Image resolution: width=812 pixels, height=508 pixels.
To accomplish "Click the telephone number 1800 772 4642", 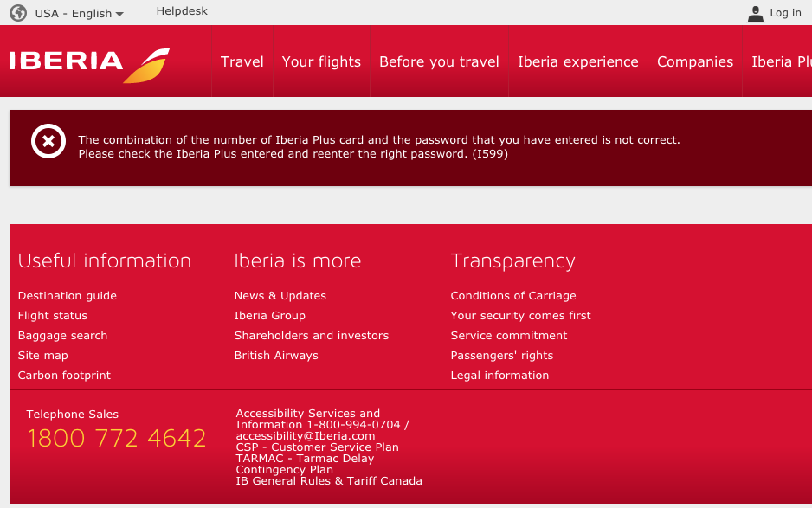I will (x=117, y=438).
